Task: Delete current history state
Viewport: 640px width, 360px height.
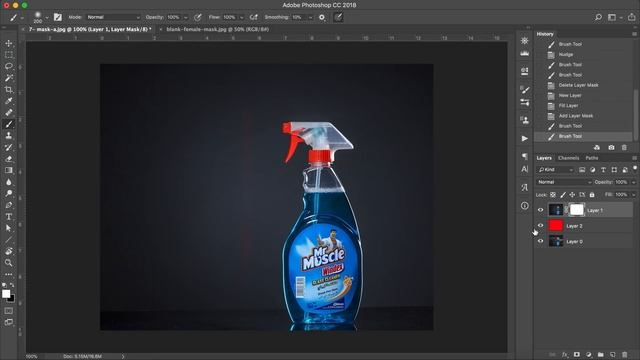Action: click(624, 147)
